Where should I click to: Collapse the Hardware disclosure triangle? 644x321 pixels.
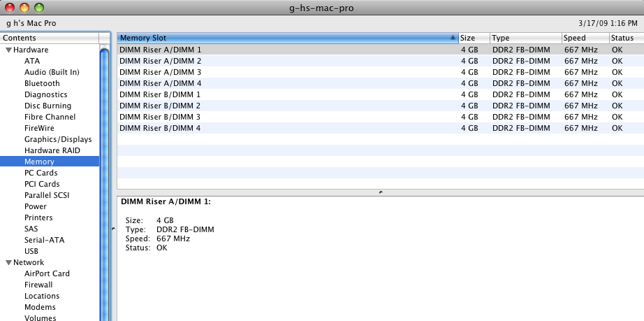(8, 50)
